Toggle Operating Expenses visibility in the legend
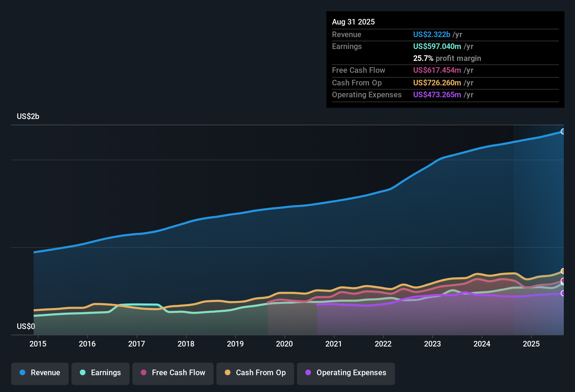The width and height of the screenshot is (575, 392). [x=346, y=373]
